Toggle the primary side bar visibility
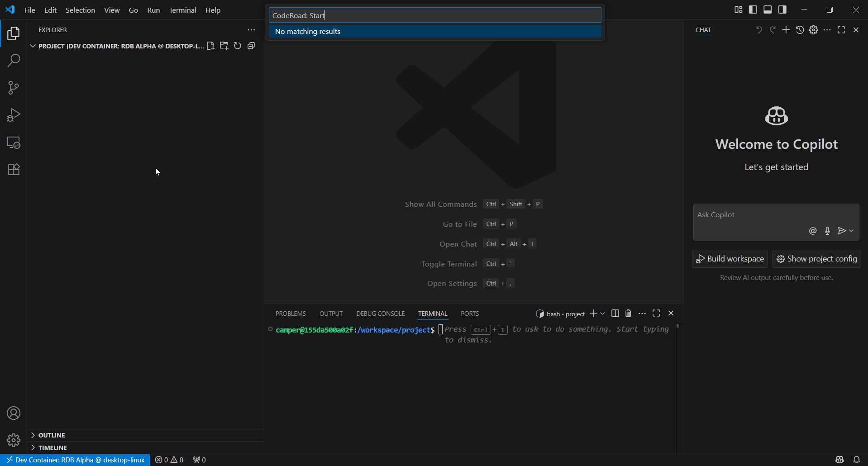 point(753,10)
